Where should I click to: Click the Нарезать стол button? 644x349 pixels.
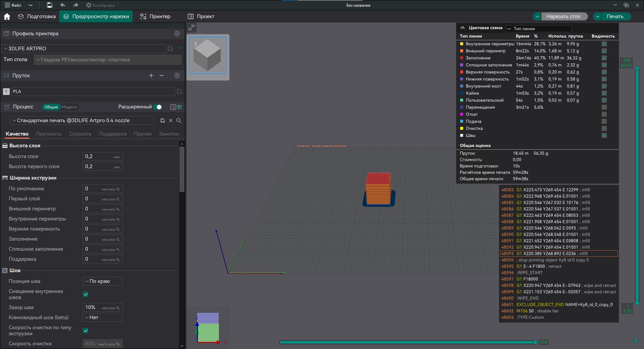pyautogui.click(x=563, y=16)
